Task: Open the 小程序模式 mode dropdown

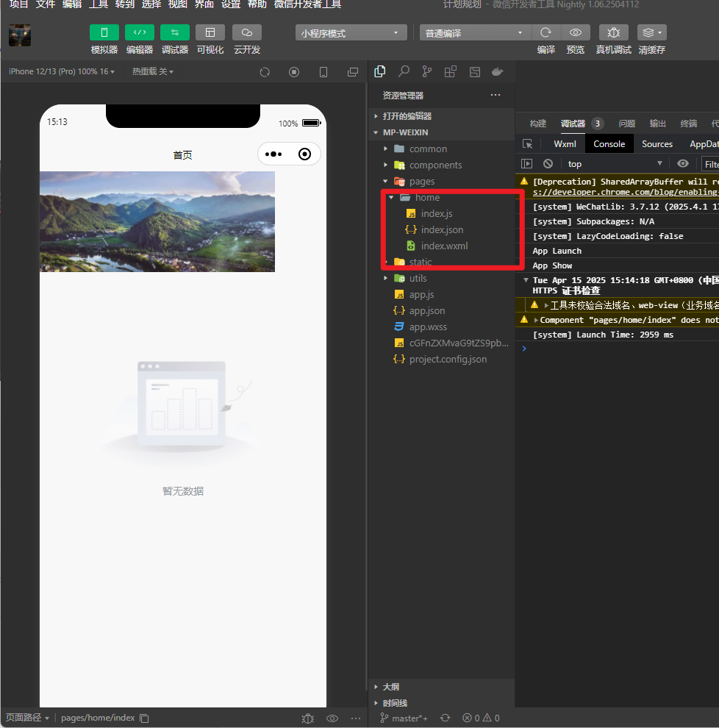Action: (351, 33)
